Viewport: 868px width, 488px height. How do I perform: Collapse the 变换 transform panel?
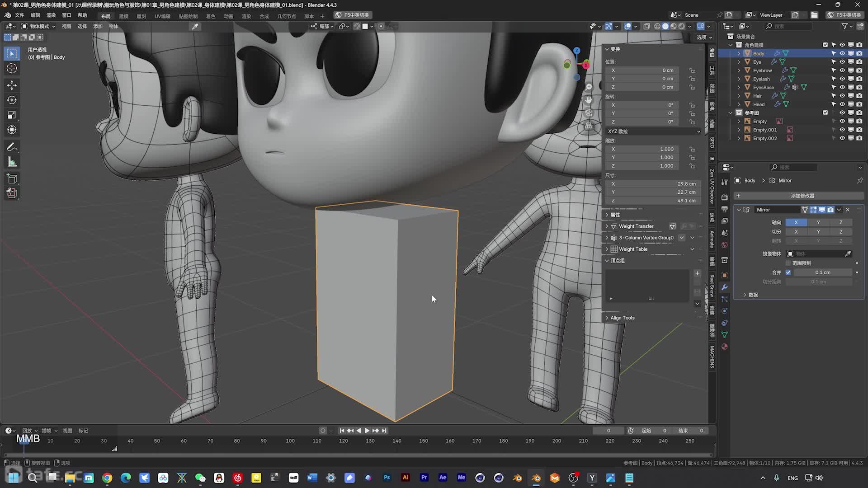[x=613, y=49]
